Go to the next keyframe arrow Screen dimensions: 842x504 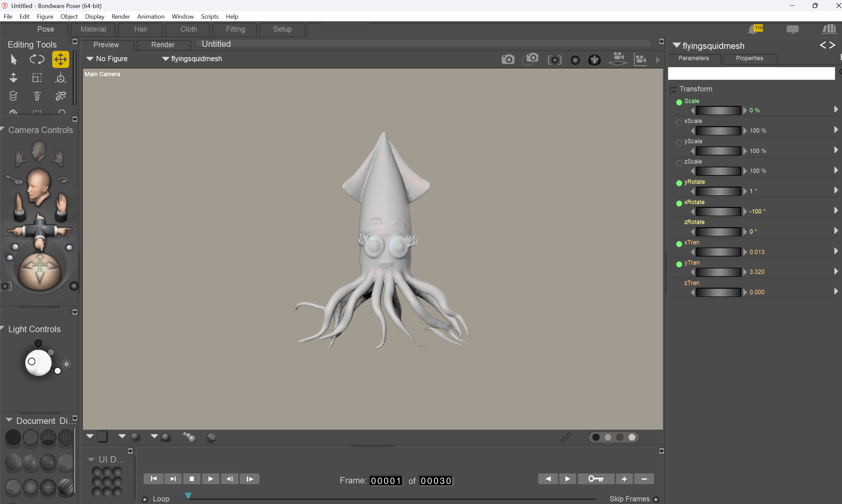[x=567, y=479]
